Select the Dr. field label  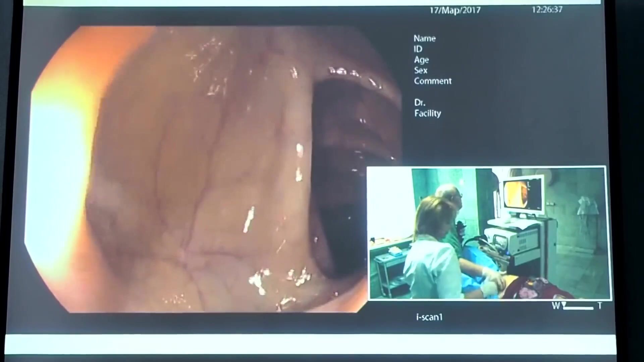[x=420, y=103]
